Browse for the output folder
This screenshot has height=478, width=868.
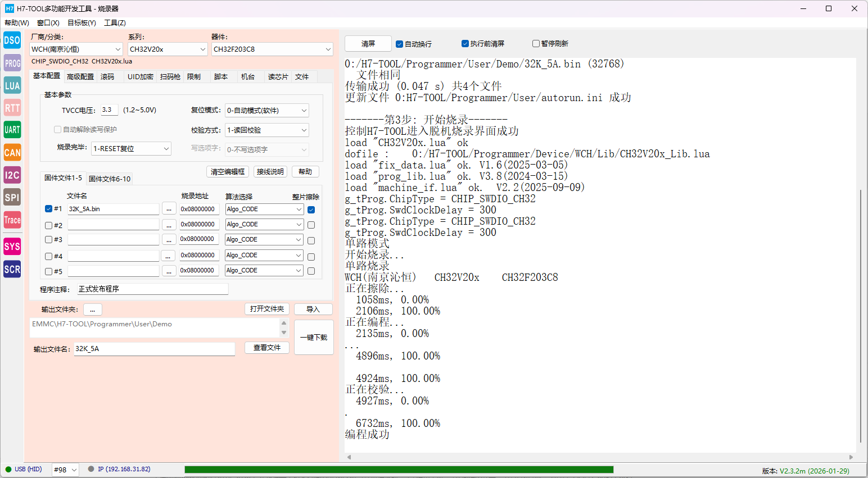(x=92, y=309)
